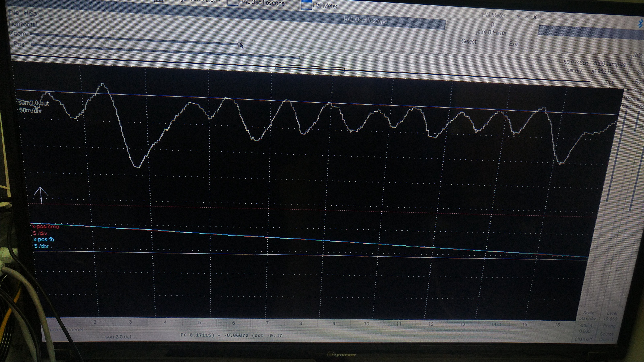Click the Rising trigger edge button
Viewport: 644px width, 362px height.
(609, 326)
